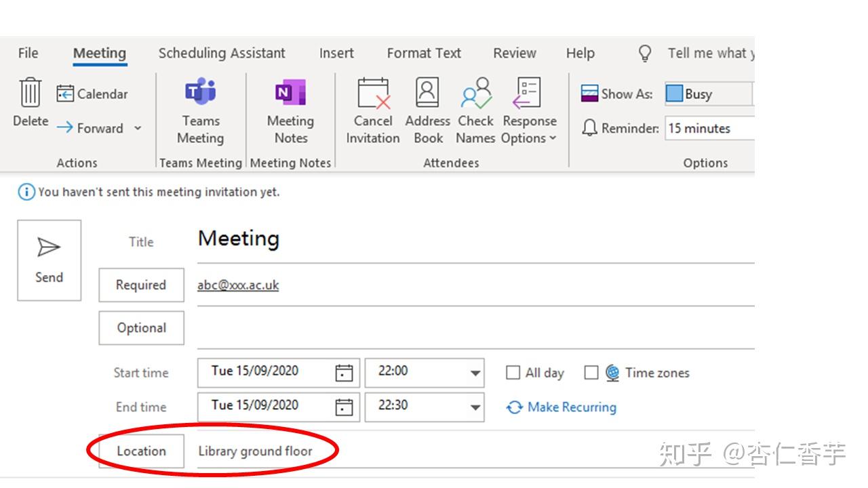Open the end date calendar picker
Screen dimensions: 868x488
344,407
